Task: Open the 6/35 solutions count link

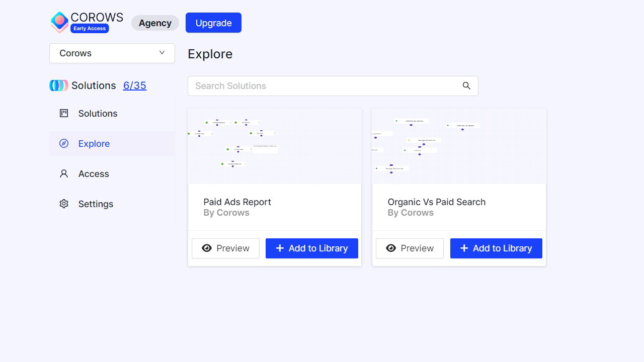Action: pyautogui.click(x=135, y=85)
